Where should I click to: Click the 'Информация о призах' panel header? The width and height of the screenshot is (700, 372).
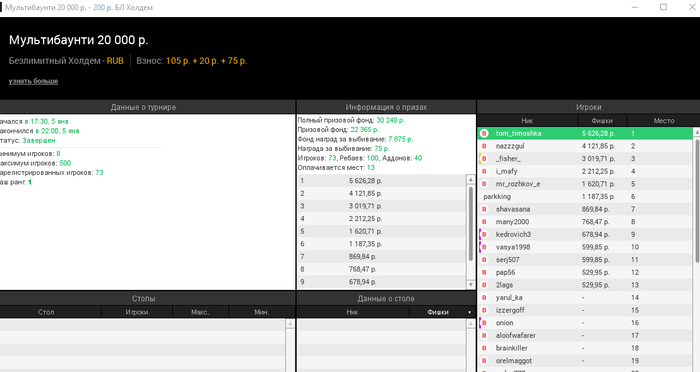tap(386, 107)
